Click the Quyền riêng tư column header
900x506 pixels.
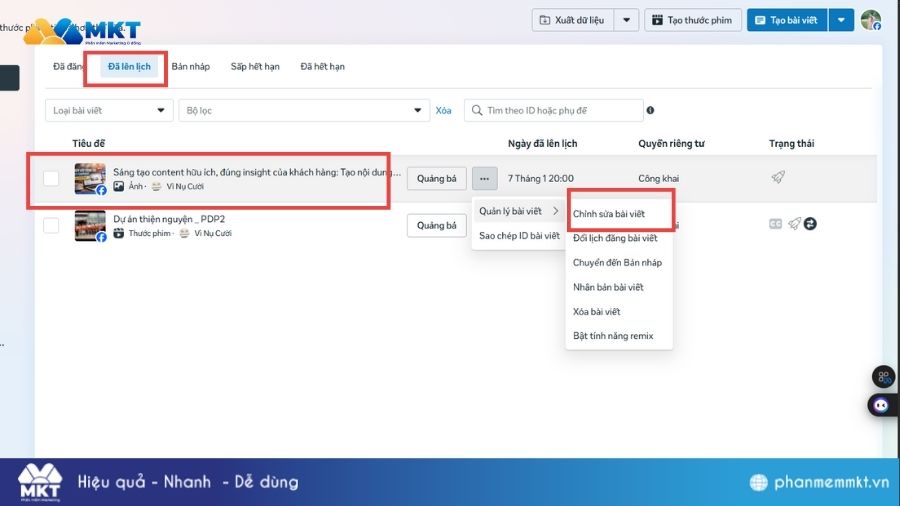pos(671,143)
